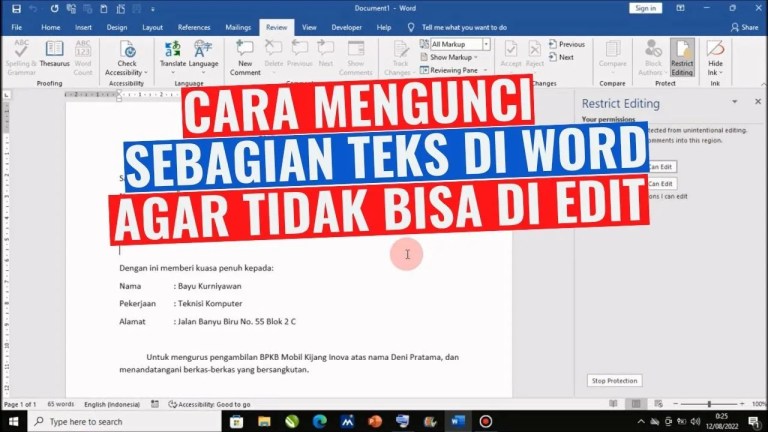Viewport: 768px width, 432px height.
Task: Click the macro recording icon in status bar
Action: 155,404
